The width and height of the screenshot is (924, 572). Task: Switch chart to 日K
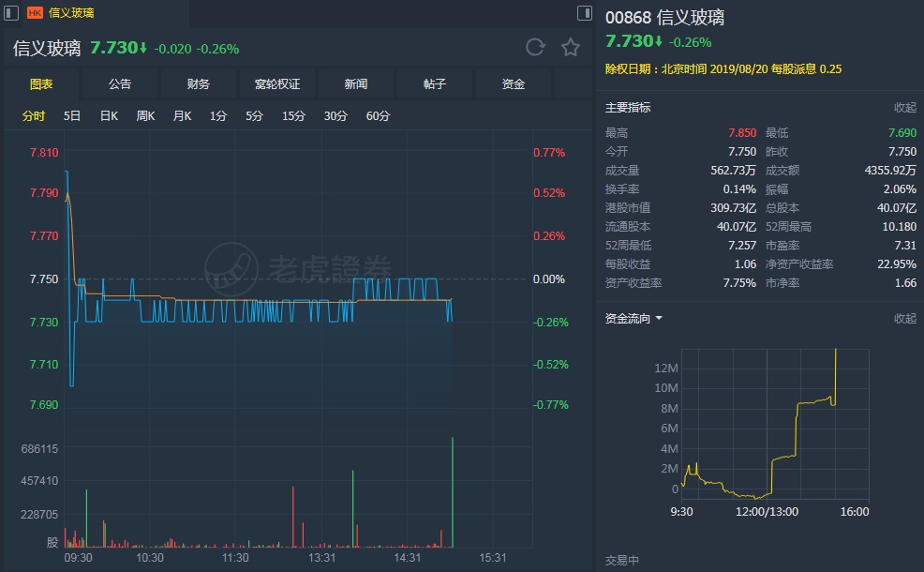click(109, 115)
